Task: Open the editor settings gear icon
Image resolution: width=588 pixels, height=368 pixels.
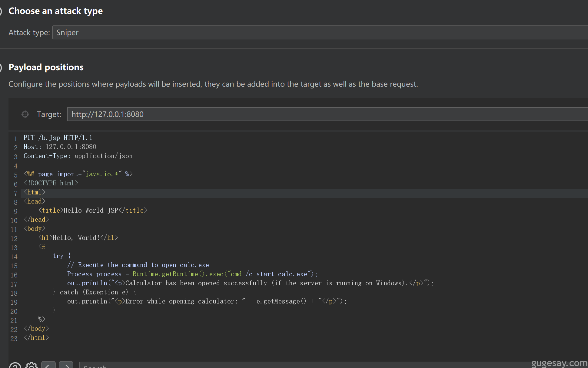Action: 32,365
